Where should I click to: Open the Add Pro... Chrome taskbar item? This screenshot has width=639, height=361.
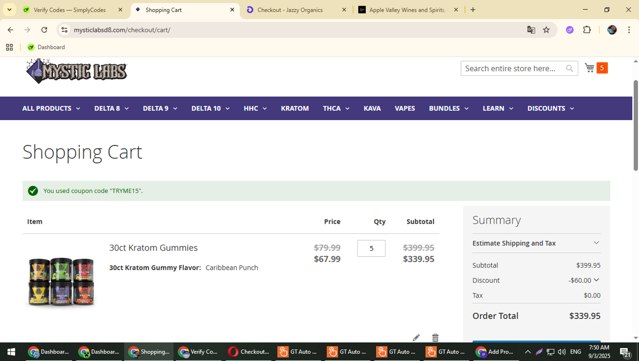pos(496,352)
